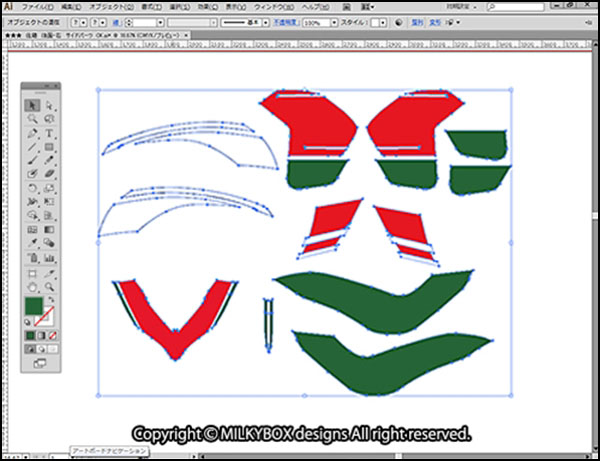Open the 効果 menu
The height and width of the screenshot is (461, 600).
point(208,7)
